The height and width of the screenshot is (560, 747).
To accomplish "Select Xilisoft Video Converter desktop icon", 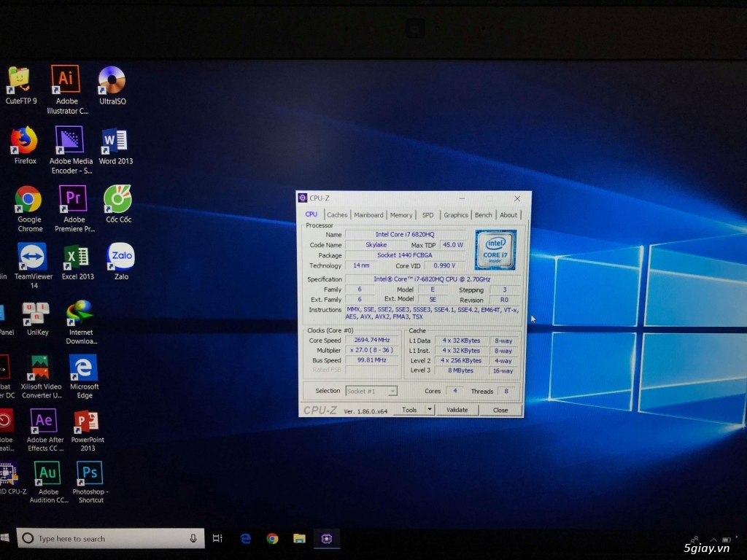I will coord(41,376).
